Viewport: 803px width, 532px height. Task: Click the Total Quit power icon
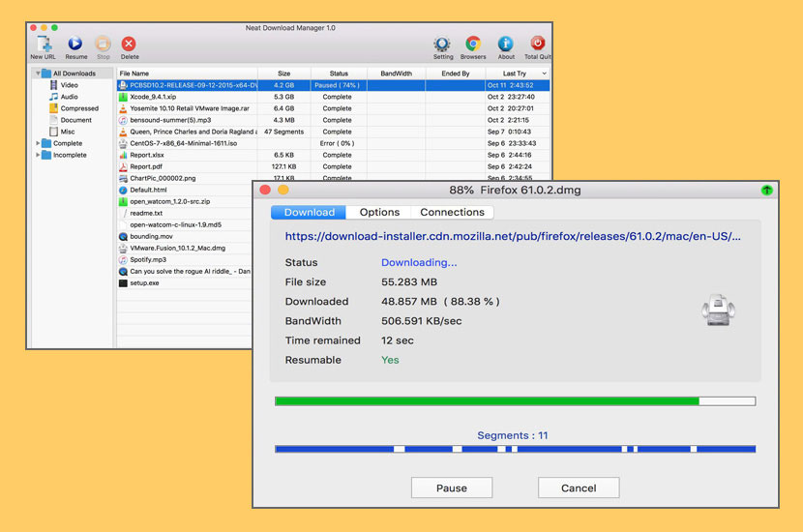[538, 44]
